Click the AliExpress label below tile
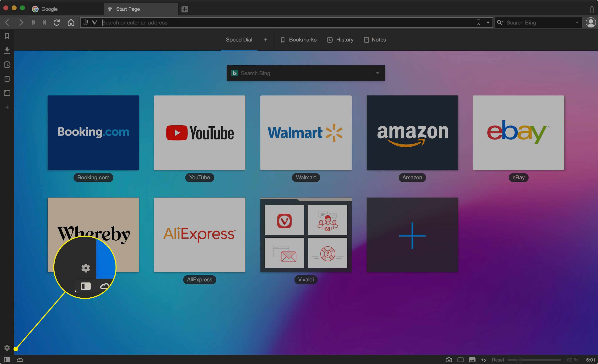The image size is (598, 364). click(x=200, y=280)
